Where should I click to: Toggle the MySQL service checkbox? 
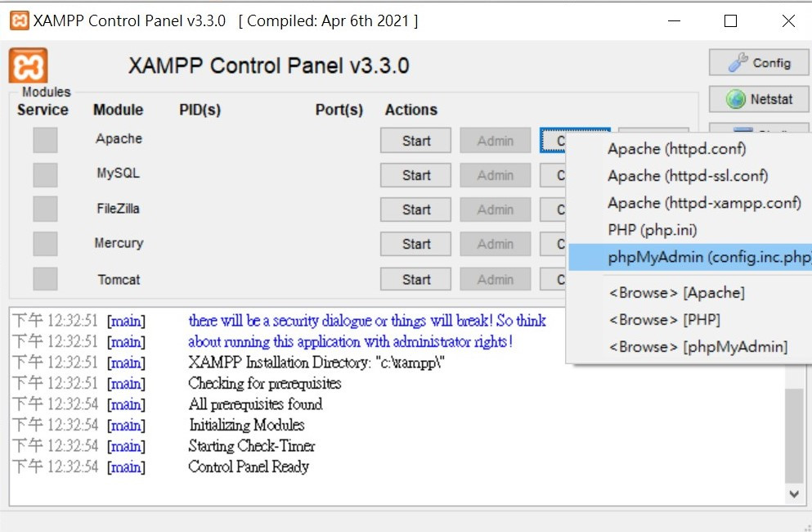click(45, 174)
